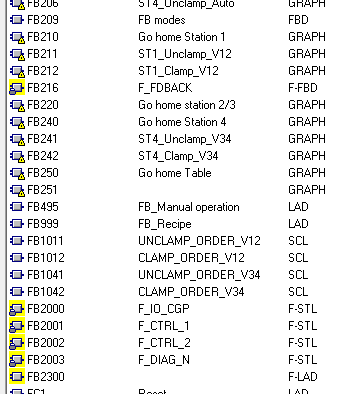Click the FB1011 SCL block icon
The width and height of the screenshot is (363, 394).
[x=17, y=241]
